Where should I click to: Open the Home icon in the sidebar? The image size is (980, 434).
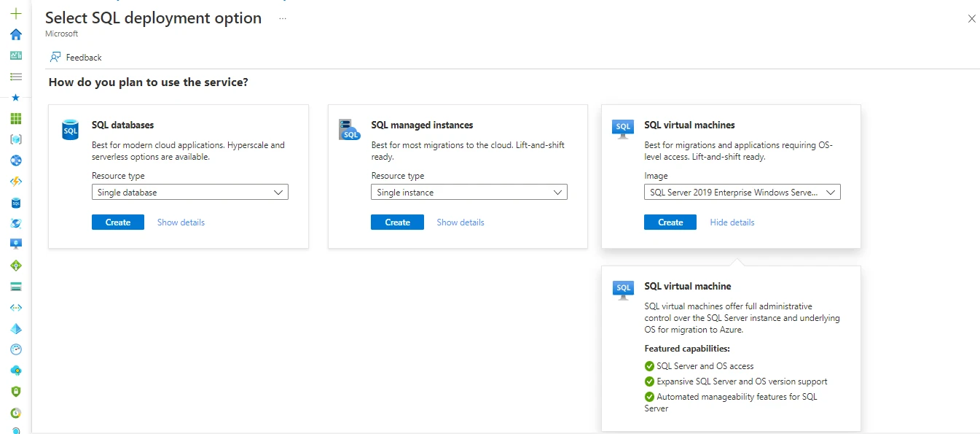coord(15,34)
